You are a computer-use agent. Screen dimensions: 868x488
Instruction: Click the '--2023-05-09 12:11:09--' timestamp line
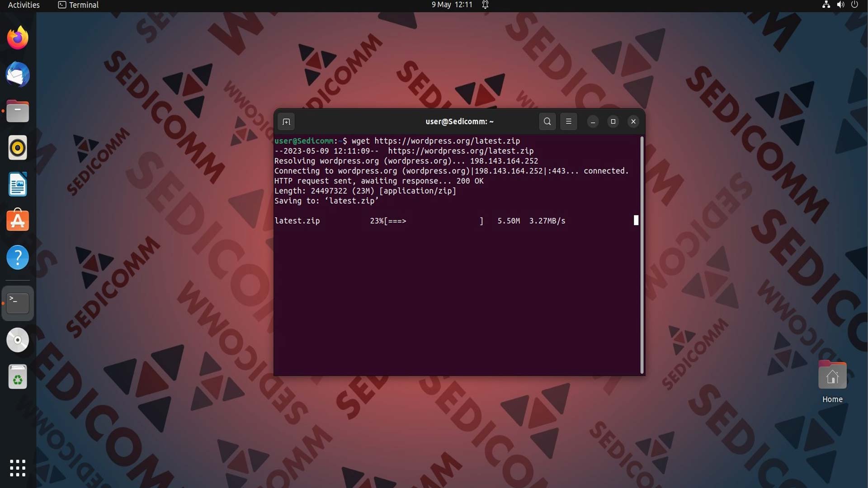(x=404, y=151)
